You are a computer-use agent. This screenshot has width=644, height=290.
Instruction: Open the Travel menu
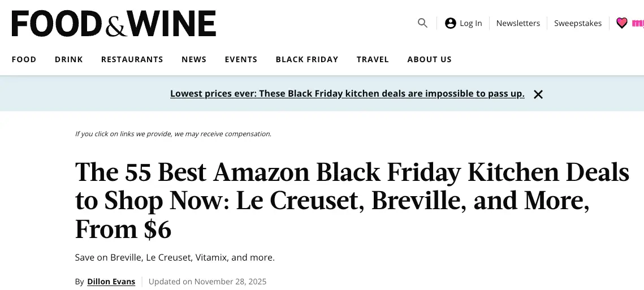pos(373,59)
